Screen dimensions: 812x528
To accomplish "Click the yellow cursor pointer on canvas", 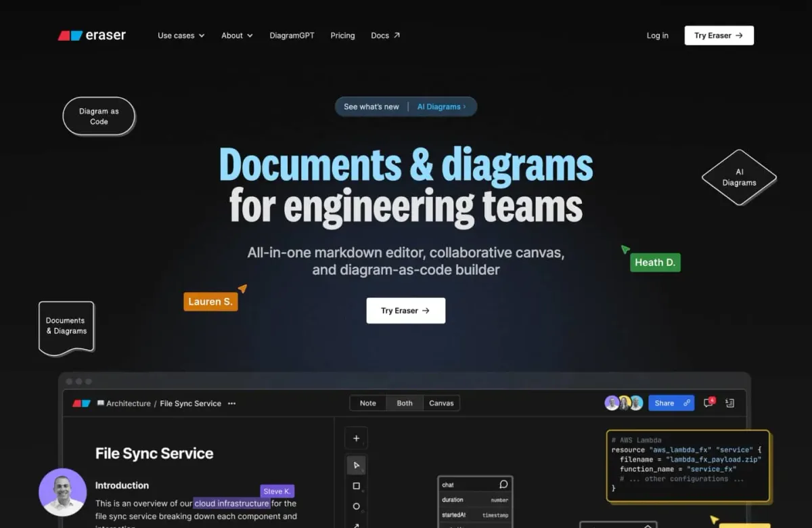I will coord(715,520).
